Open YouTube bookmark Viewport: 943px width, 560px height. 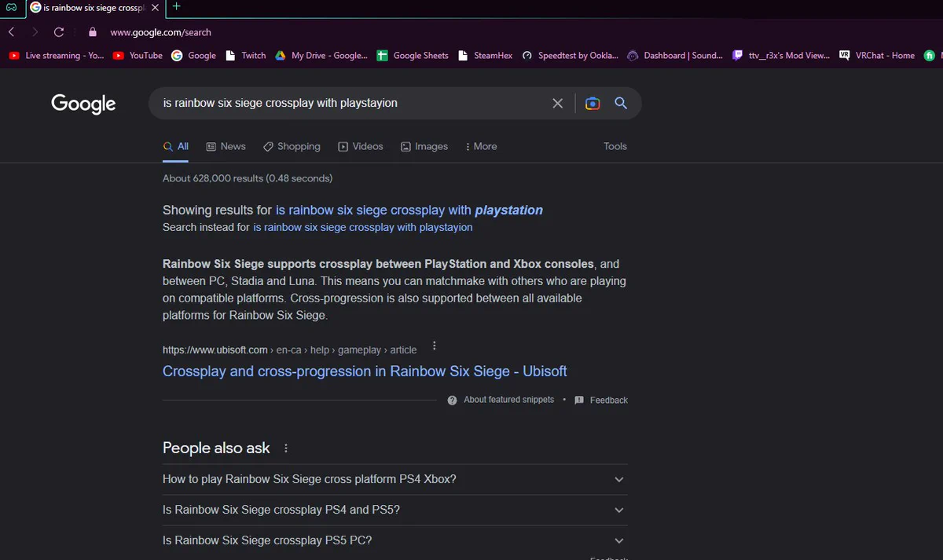click(138, 56)
